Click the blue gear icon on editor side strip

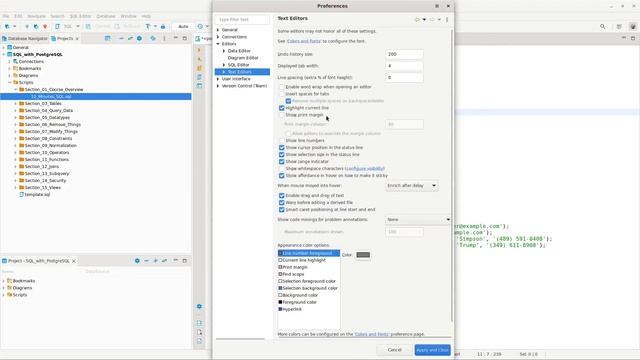click(x=199, y=307)
